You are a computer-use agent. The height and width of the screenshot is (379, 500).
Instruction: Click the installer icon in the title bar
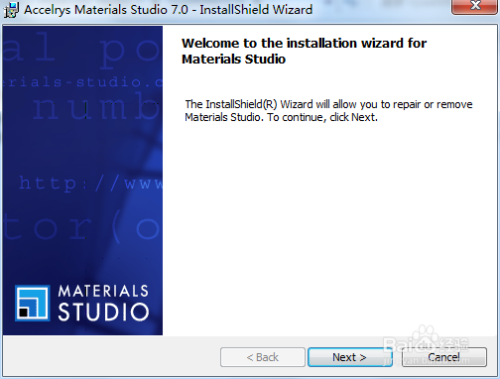pos(11,10)
